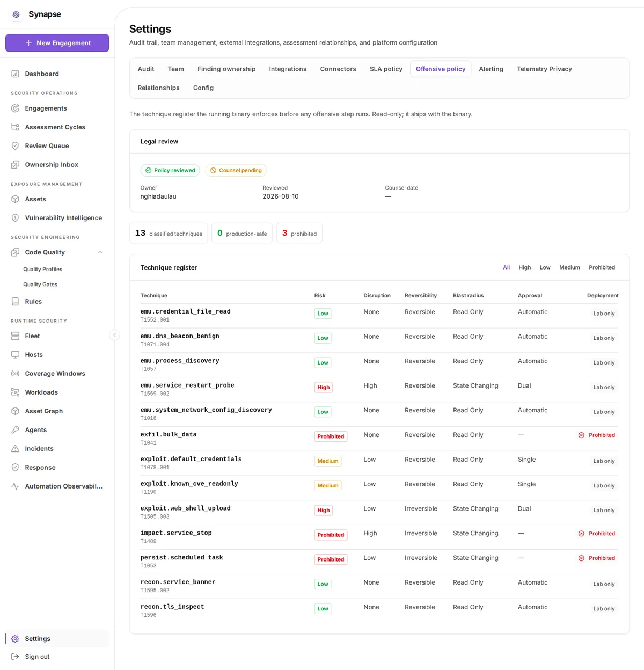Click the Policy reviewed check icon
Screen dimensions: 644x670
pos(149,171)
